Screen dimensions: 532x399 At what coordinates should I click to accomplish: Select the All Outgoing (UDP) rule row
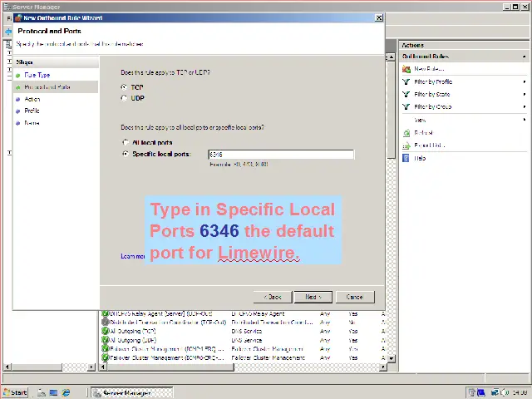pos(243,340)
